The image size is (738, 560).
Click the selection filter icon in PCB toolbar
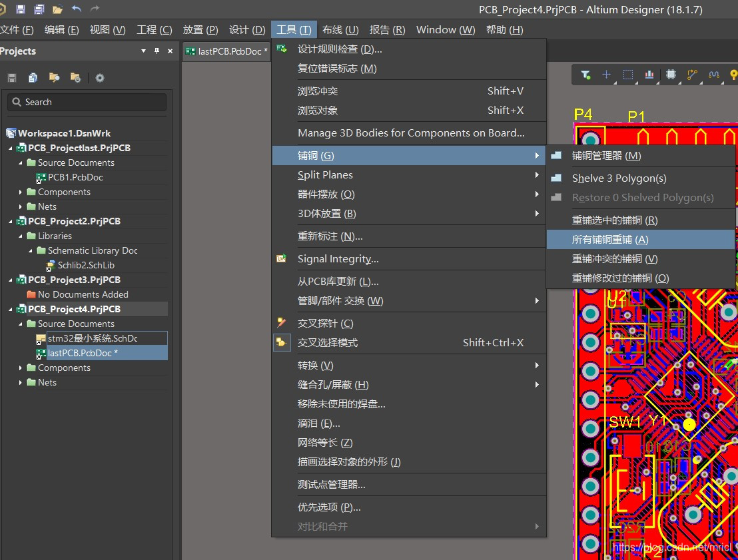585,75
